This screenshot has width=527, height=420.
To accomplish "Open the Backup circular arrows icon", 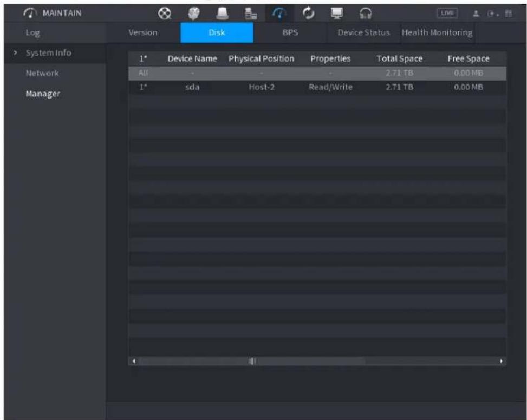I will [308, 14].
